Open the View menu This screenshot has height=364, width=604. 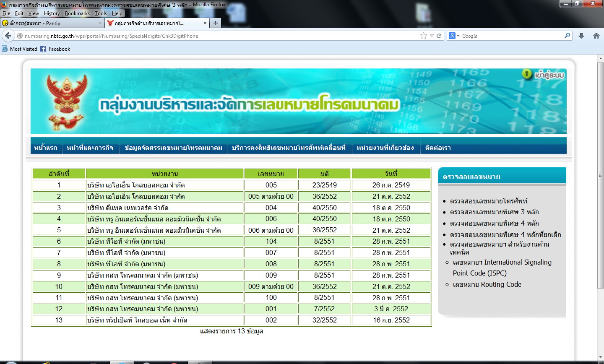coord(34,13)
